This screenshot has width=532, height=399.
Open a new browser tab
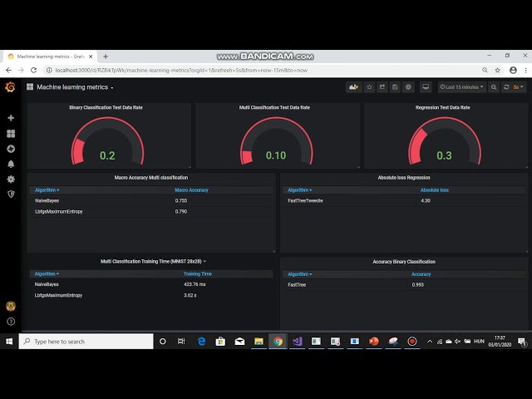click(106, 57)
